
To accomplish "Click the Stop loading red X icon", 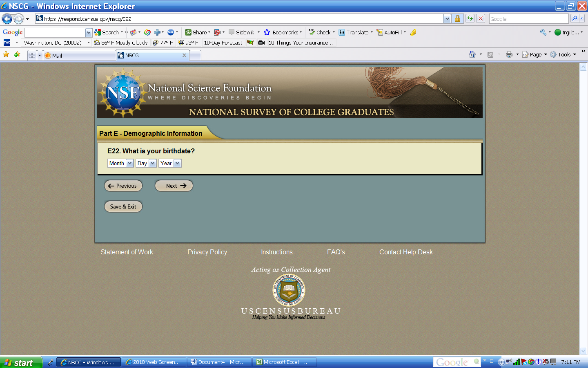I will tap(481, 19).
